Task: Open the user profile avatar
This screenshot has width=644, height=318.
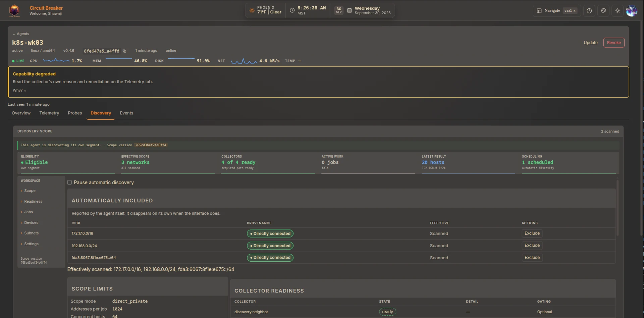Action: click(632, 11)
